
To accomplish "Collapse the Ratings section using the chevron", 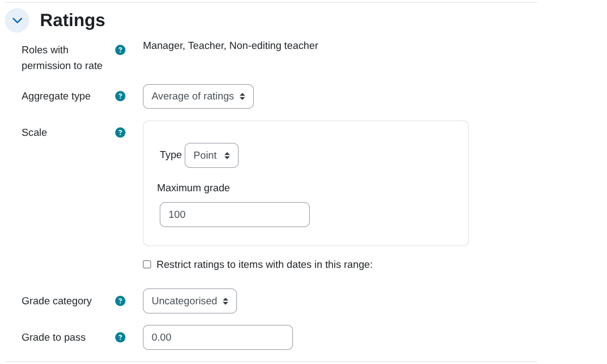I will pos(17,20).
